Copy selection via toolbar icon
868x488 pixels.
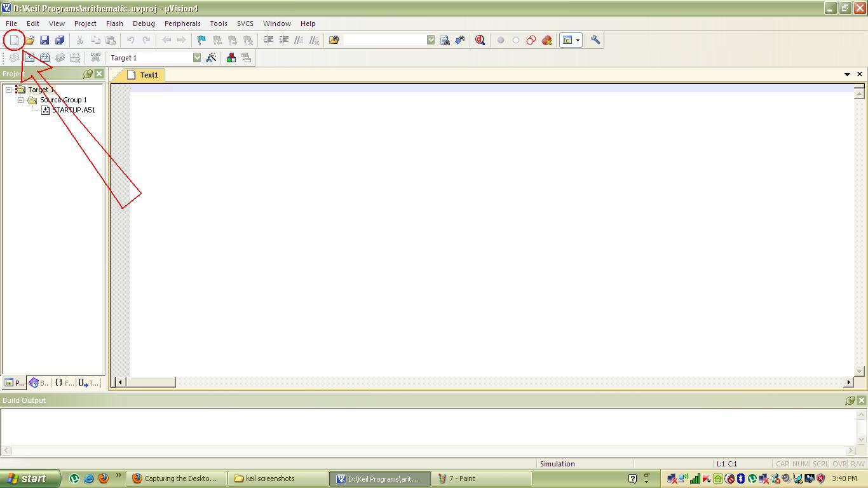tap(95, 40)
